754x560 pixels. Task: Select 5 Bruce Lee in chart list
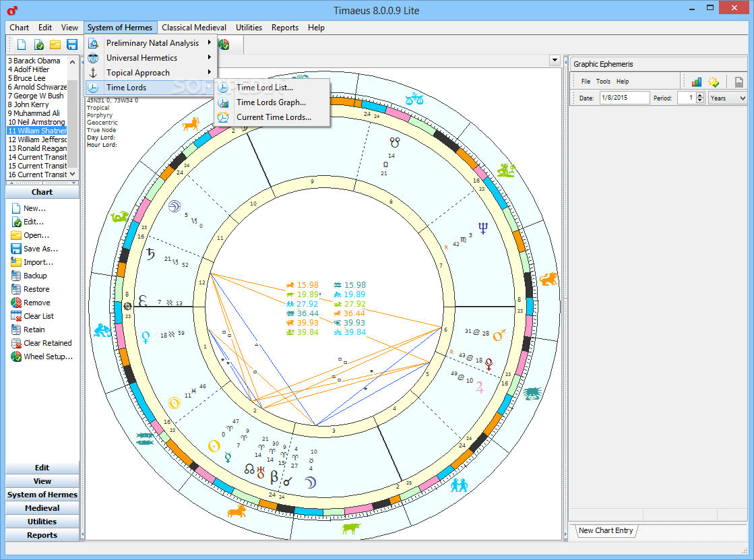pos(37,78)
